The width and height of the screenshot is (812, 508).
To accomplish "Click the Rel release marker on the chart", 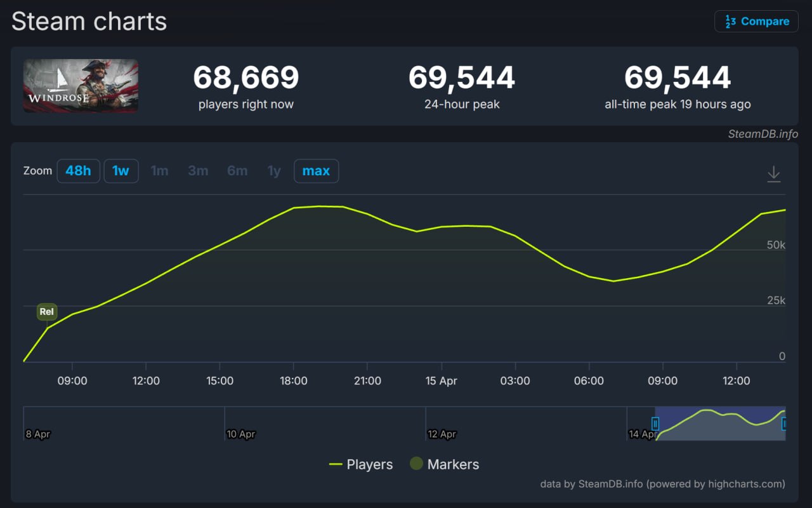I will tap(47, 312).
